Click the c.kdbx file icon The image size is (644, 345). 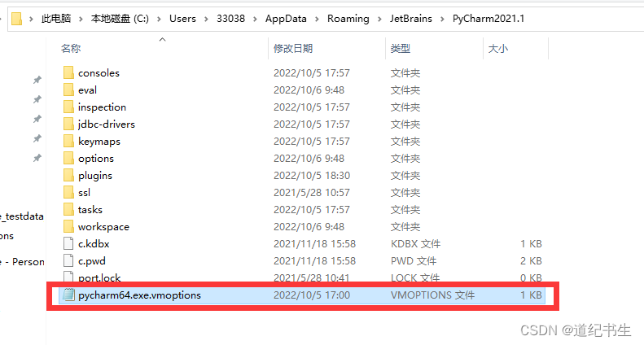pos(68,243)
